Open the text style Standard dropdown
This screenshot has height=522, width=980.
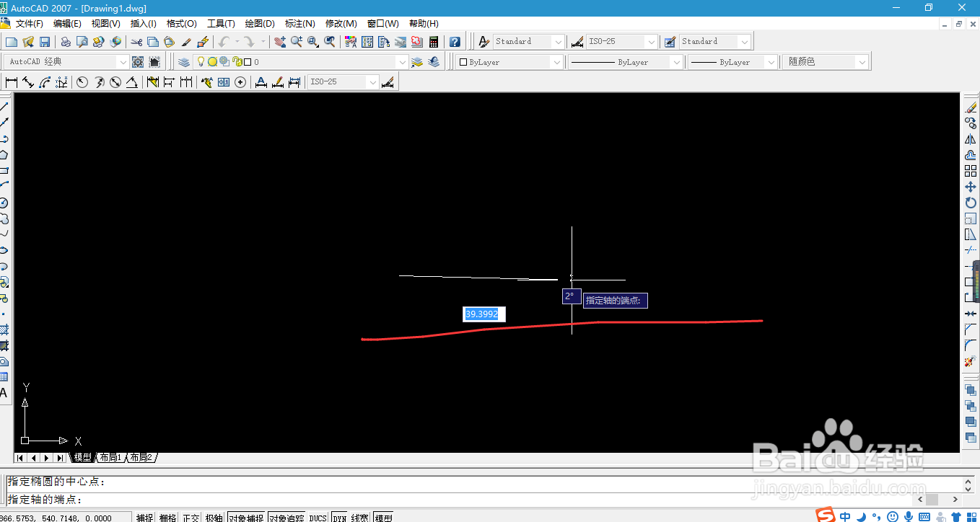pyautogui.click(x=558, y=42)
